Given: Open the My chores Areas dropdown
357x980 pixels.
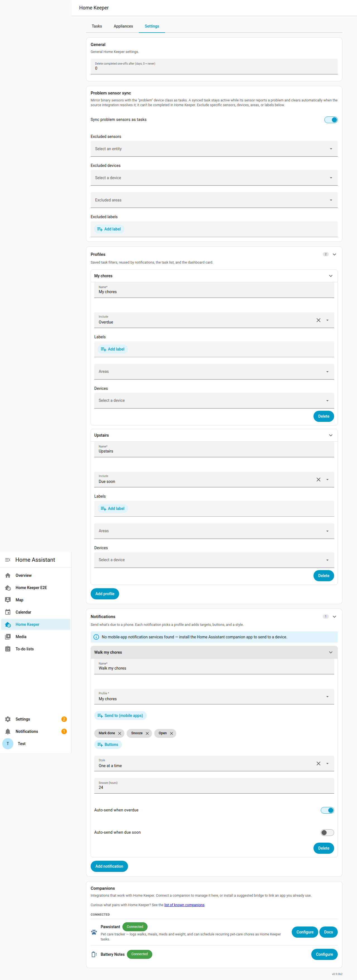Looking at the screenshot, I should point(214,371).
